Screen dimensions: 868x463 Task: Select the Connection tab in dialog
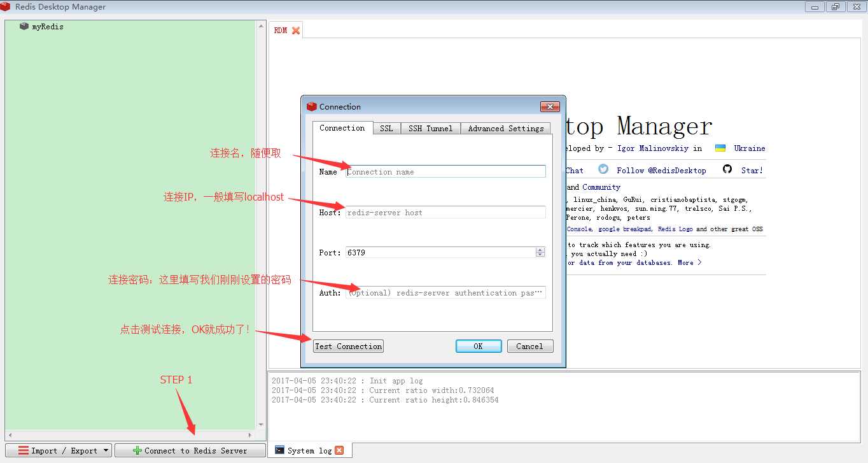click(x=342, y=127)
